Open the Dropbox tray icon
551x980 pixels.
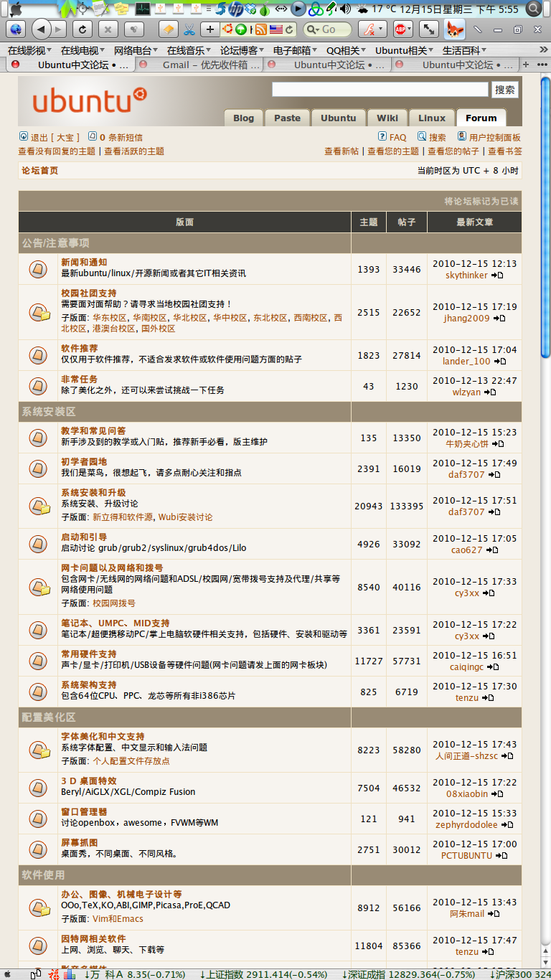click(x=251, y=9)
